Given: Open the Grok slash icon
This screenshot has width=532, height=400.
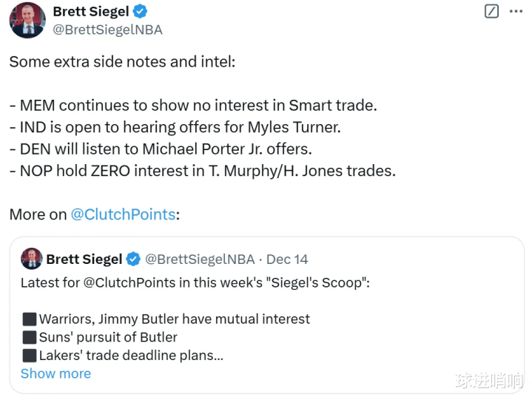Looking at the screenshot, I should pyautogui.click(x=491, y=11).
